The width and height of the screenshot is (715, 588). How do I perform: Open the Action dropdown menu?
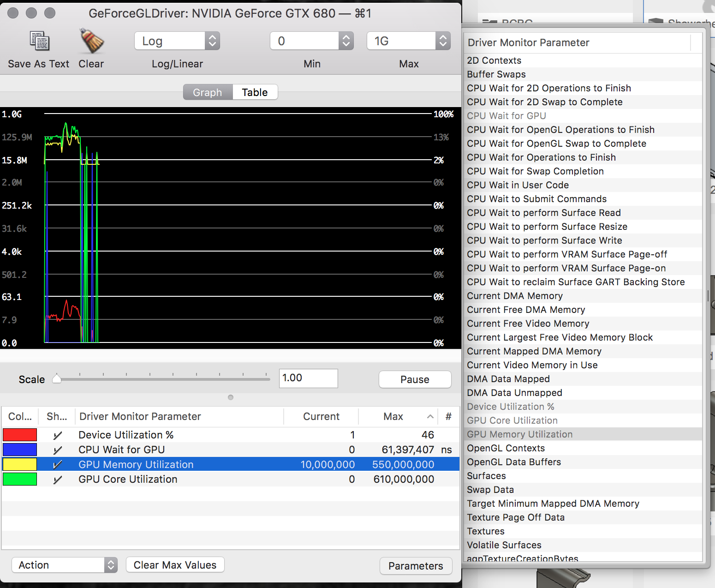tap(65, 565)
